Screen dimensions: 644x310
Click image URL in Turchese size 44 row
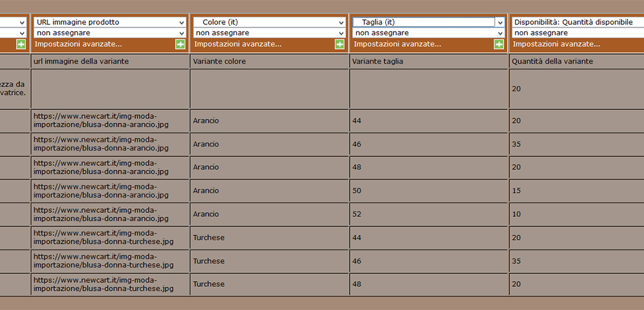[x=104, y=237]
